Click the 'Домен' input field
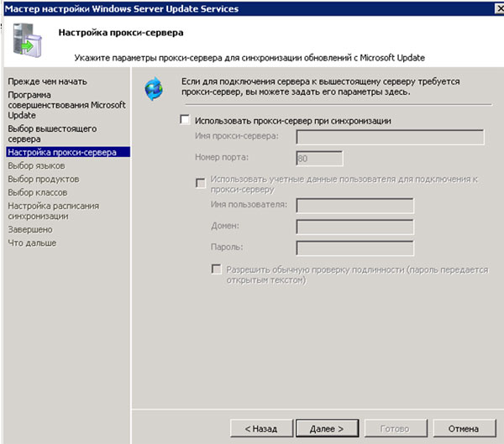The width and height of the screenshot is (504, 444). pos(354,227)
